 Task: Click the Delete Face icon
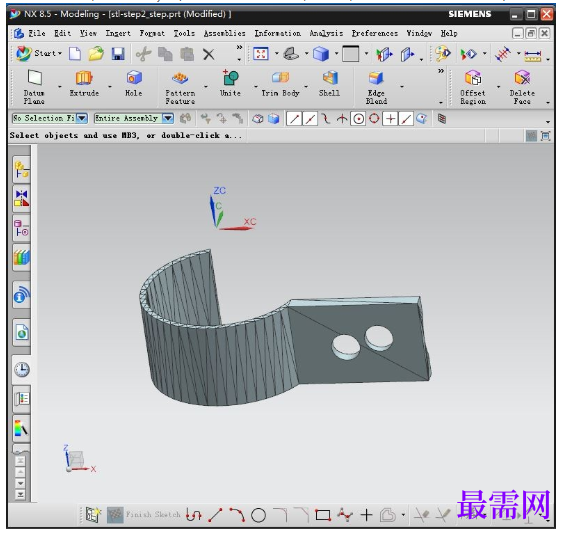pos(522,87)
